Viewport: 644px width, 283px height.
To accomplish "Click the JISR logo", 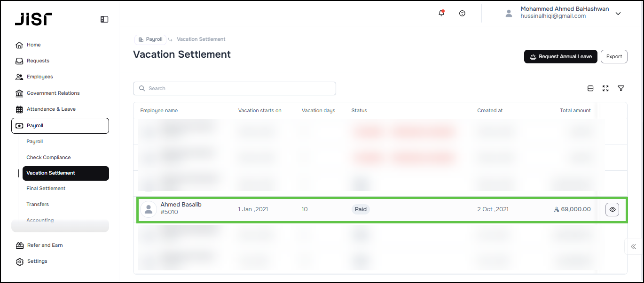I will coord(33,19).
